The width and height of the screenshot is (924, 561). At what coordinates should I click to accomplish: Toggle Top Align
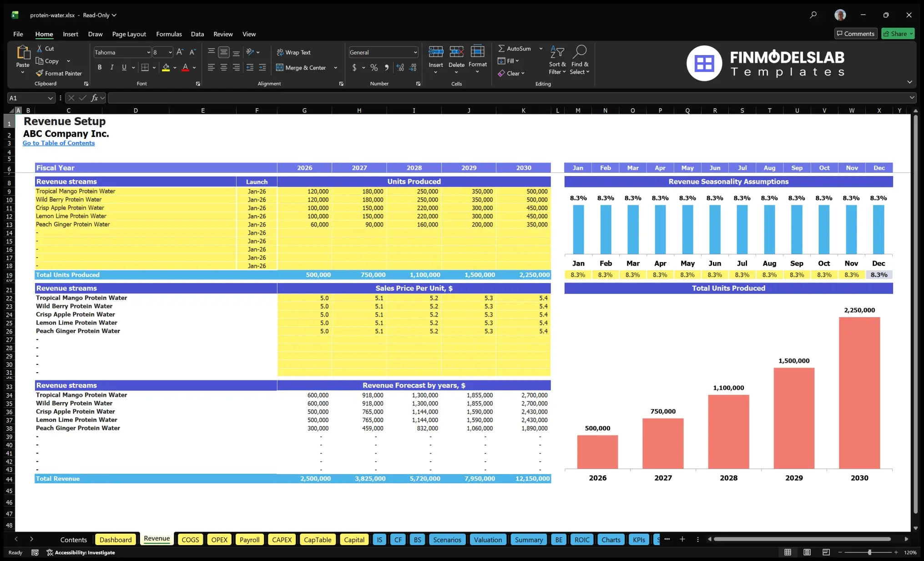[x=212, y=52]
